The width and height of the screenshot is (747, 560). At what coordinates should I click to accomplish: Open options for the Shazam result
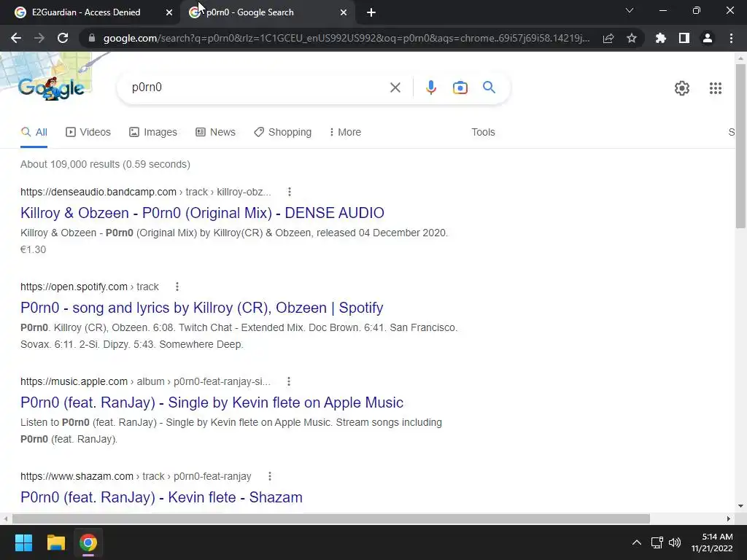[270, 476]
